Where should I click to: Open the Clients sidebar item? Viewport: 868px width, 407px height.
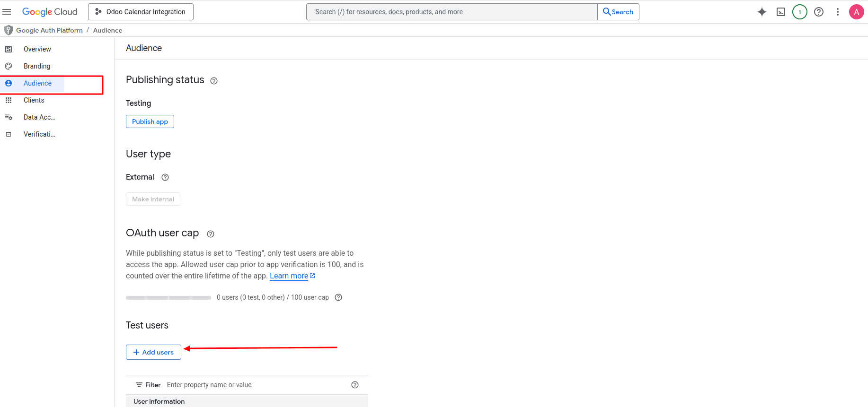[x=34, y=100]
